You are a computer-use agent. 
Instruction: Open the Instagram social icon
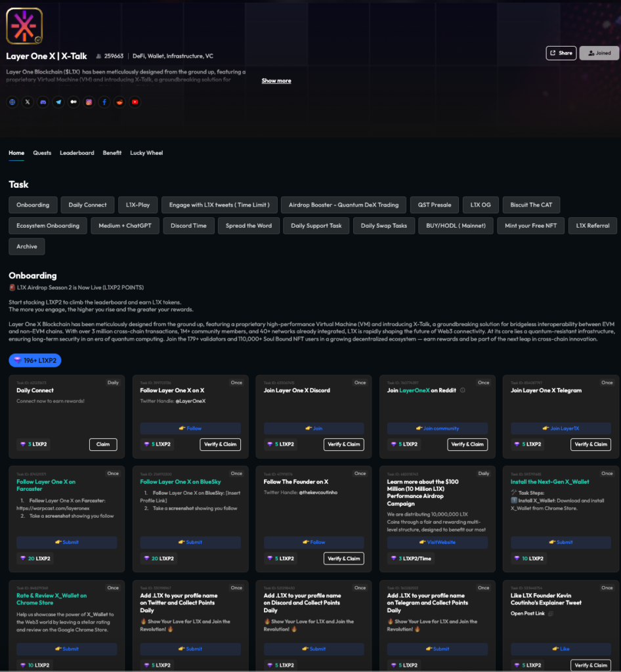tap(89, 102)
